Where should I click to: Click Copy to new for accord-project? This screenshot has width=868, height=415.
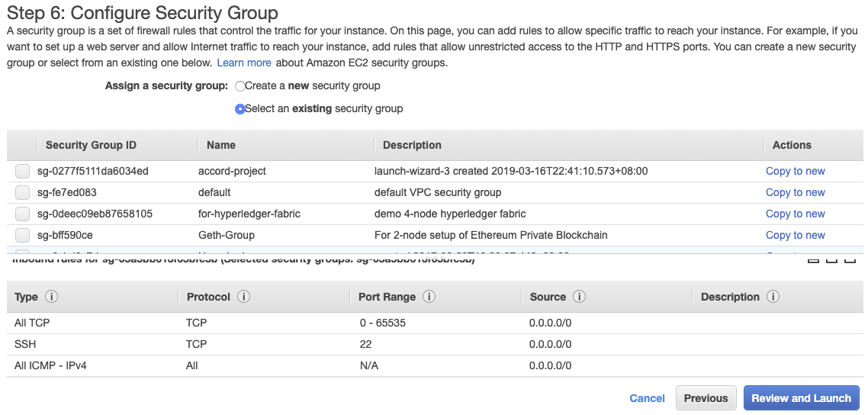795,172
